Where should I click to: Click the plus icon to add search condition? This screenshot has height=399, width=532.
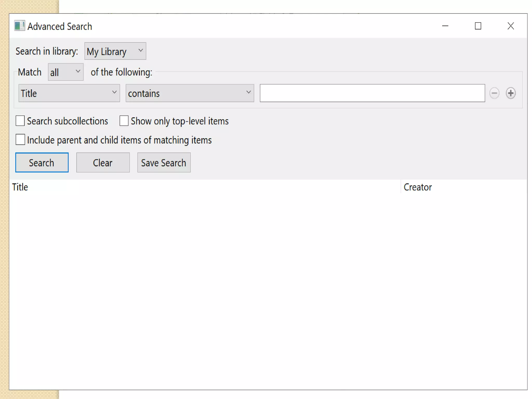[x=510, y=93]
